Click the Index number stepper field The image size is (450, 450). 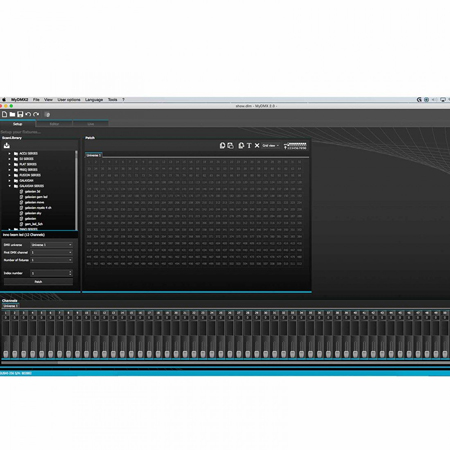(52, 273)
